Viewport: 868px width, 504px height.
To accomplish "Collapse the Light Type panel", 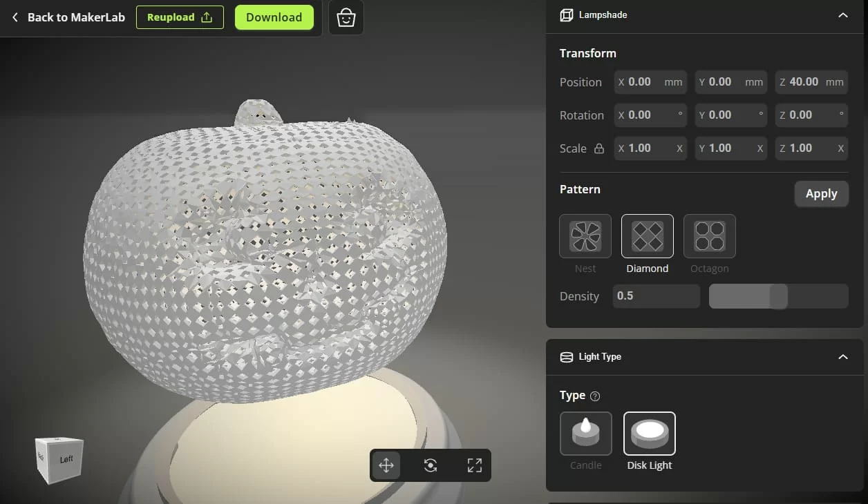I will point(843,357).
